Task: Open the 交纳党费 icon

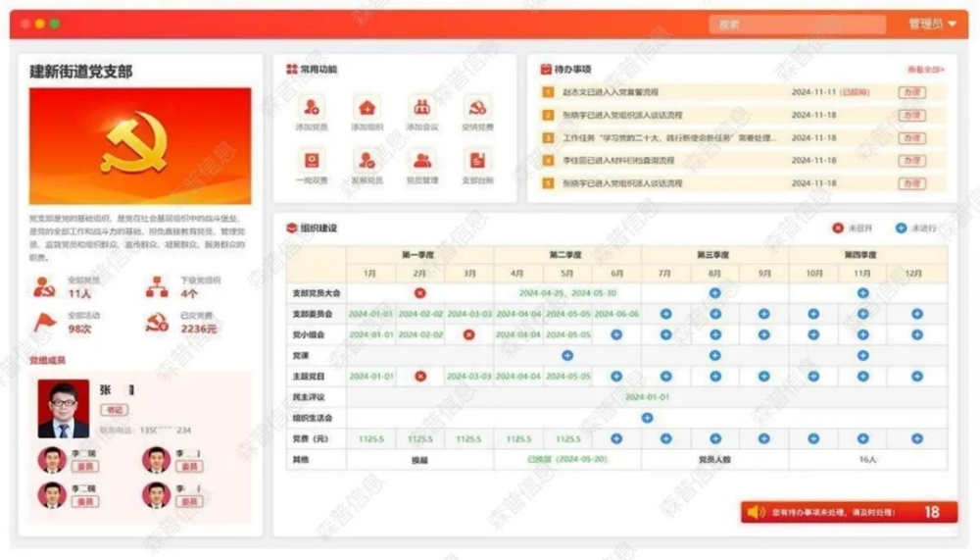Action: [x=477, y=108]
